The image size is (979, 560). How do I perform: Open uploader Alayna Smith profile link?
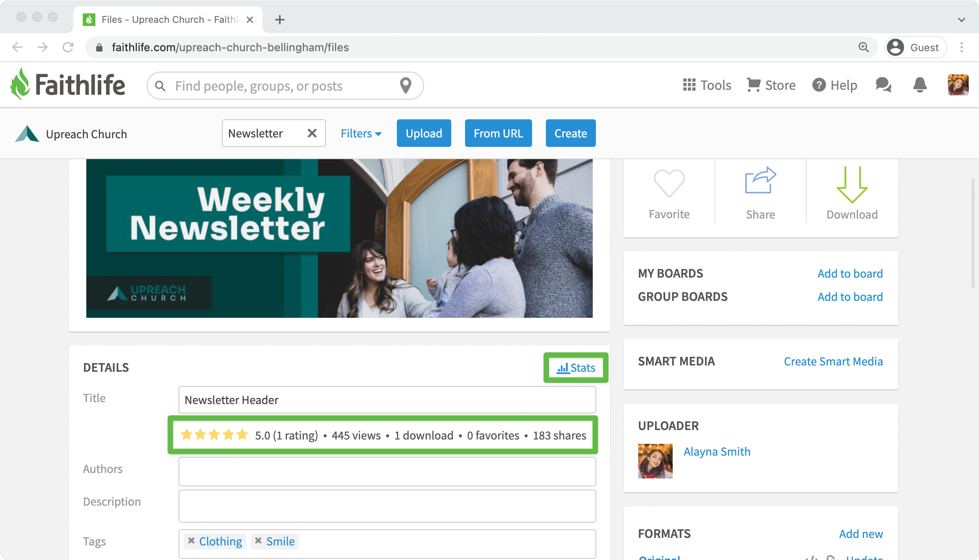tap(717, 451)
